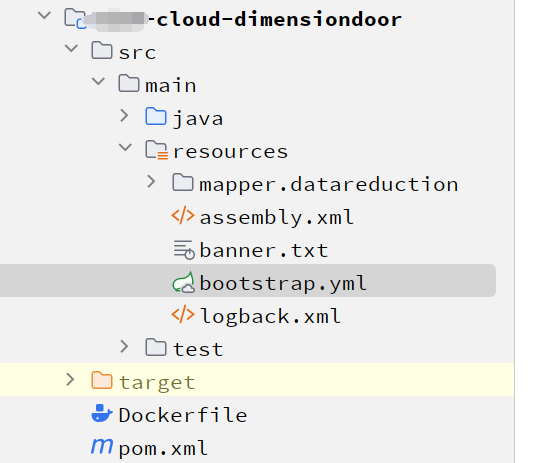Select the pom.xml file name

[163, 448]
